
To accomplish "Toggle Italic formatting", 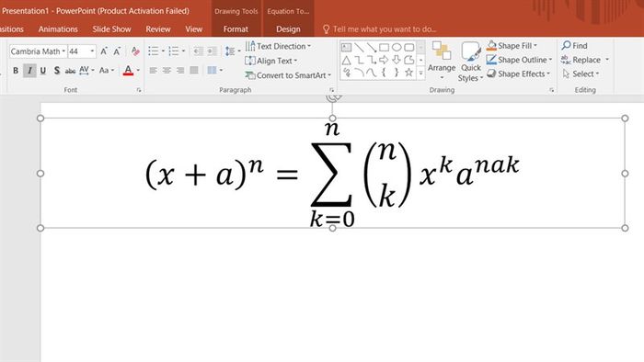I will pyautogui.click(x=29, y=71).
